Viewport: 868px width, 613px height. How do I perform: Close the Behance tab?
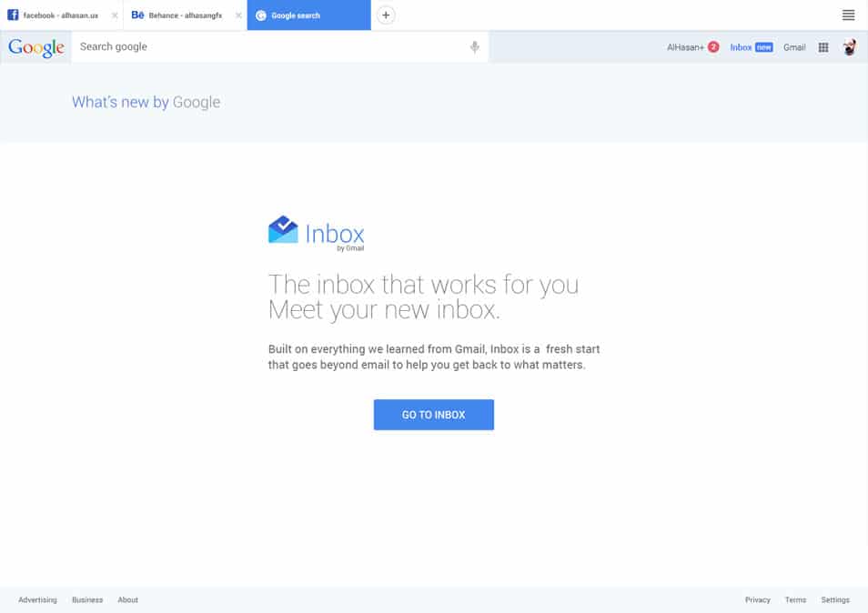click(x=238, y=15)
